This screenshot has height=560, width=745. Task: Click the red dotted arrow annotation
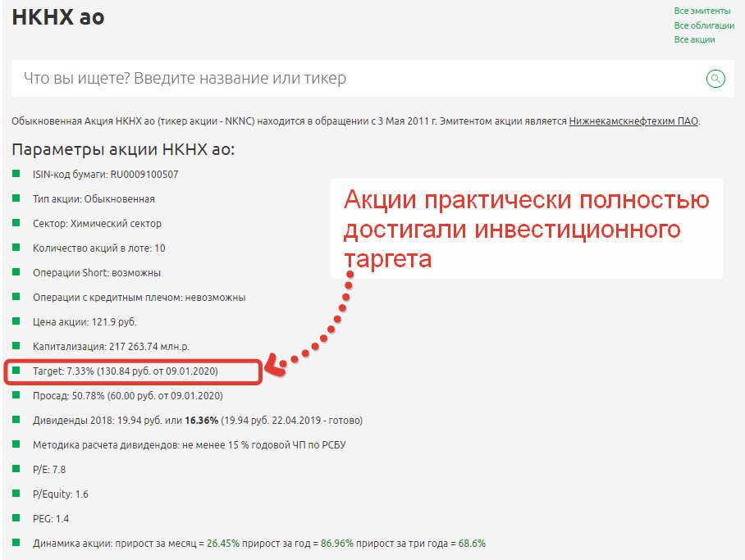(320, 336)
